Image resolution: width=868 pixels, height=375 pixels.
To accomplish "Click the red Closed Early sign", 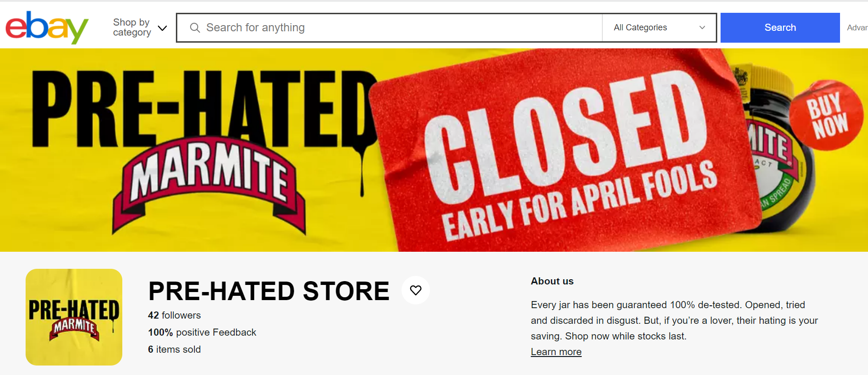I will 564,152.
